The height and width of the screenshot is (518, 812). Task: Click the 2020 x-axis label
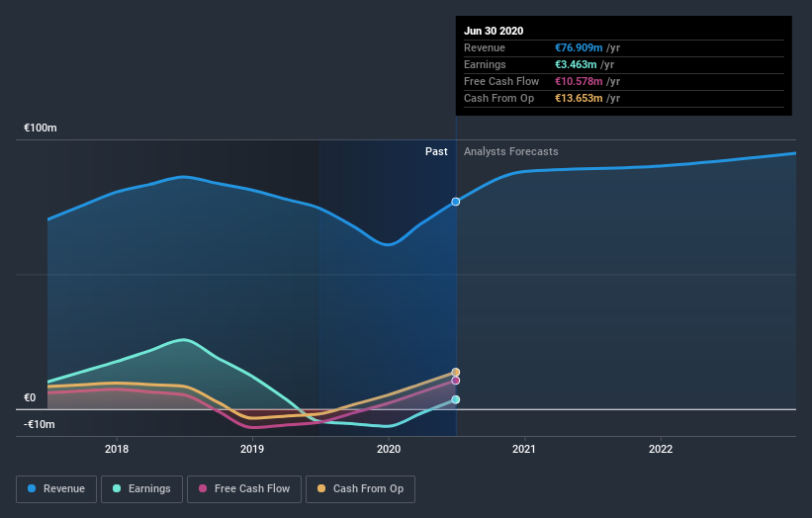pos(389,449)
